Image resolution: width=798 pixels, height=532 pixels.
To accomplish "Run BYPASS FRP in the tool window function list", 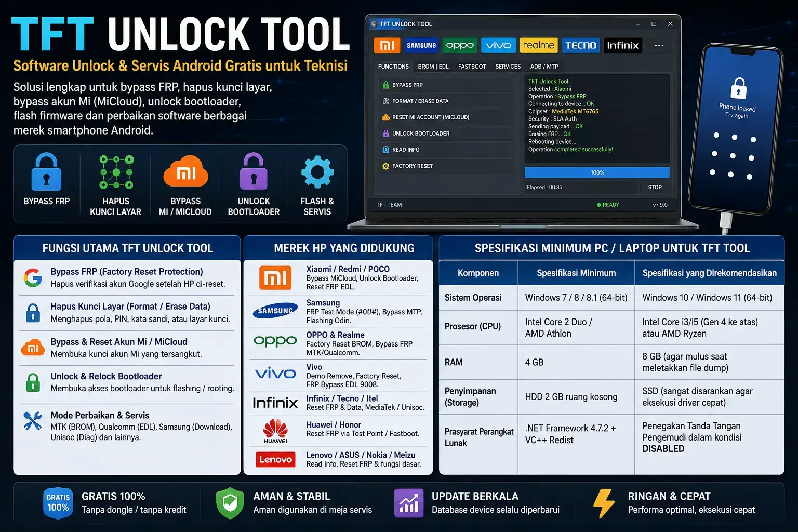I will [x=447, y=85].
